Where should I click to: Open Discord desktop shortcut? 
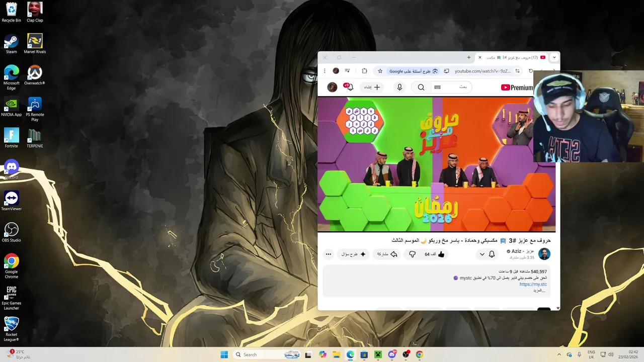pos(11,169)
